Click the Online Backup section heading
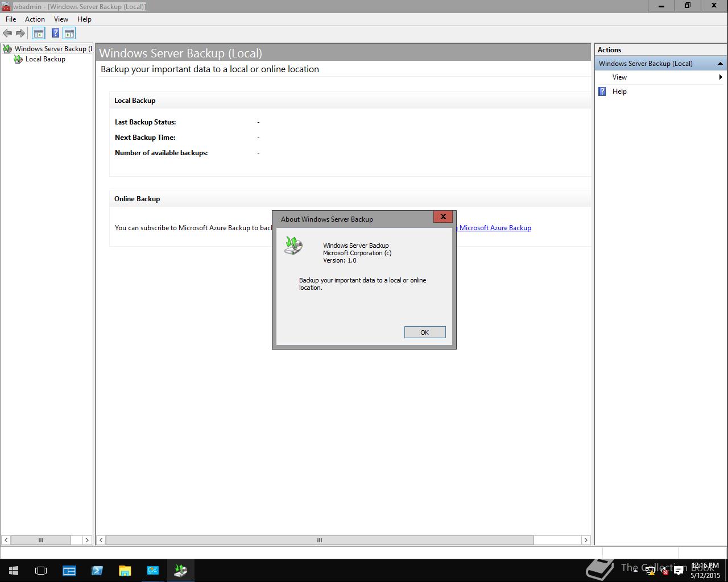This screenshot has width=728, height=582. coord(137,199)
